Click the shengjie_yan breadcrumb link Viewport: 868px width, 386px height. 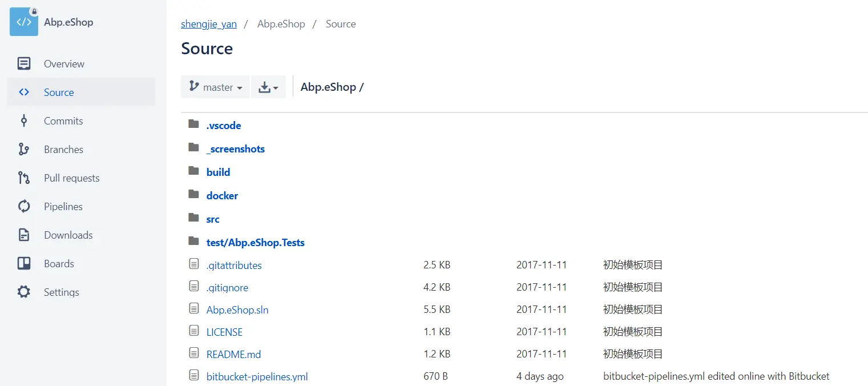pyautogui.click(x=209, y=24)
